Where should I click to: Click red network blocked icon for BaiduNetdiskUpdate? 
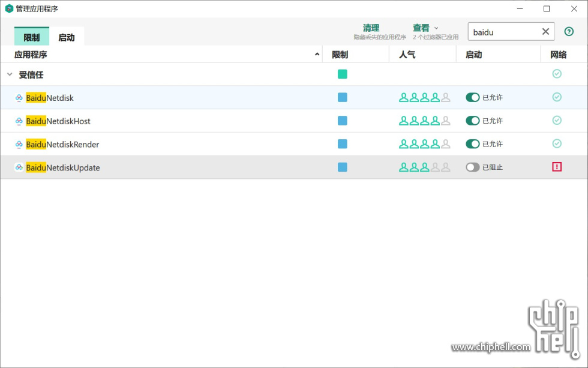(557, 167)
